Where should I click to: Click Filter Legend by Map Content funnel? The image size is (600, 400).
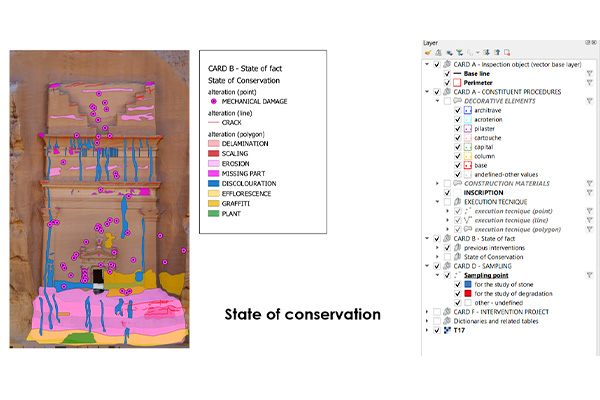[459, 53]
